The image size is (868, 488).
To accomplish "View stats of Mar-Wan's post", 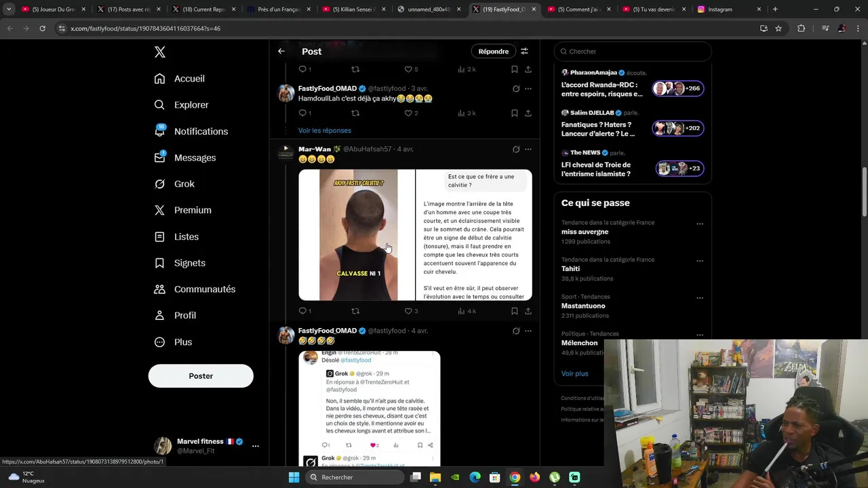I will (x=466, y=311).
